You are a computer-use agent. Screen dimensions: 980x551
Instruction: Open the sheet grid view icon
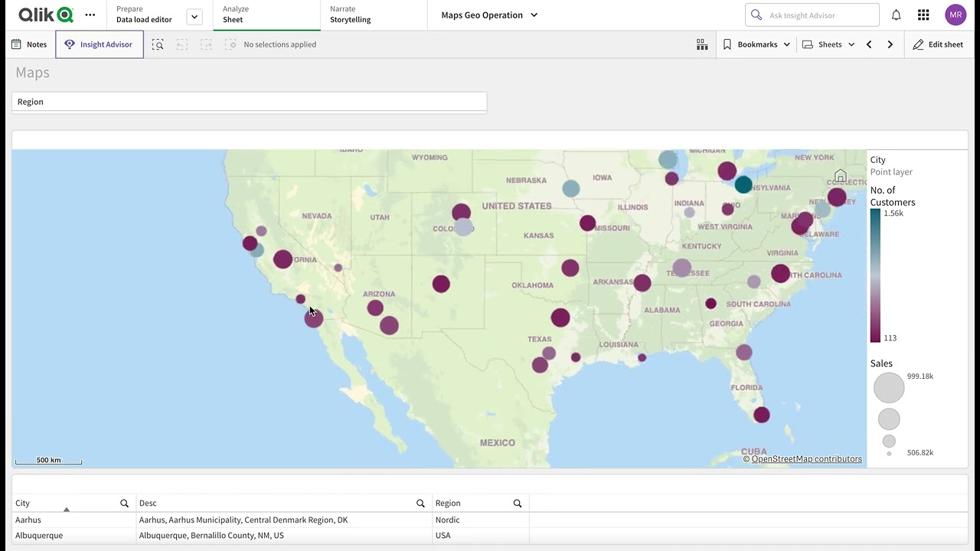coord(702,44)
